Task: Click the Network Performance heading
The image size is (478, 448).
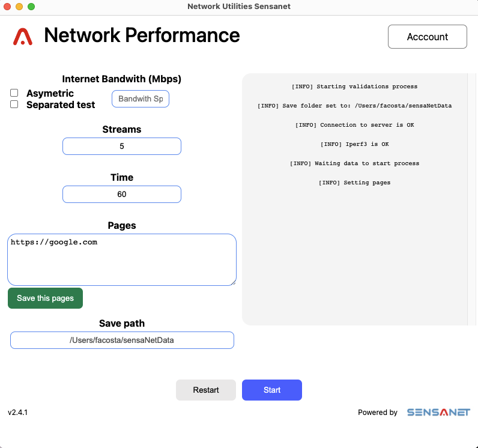Action: (142, 35)
